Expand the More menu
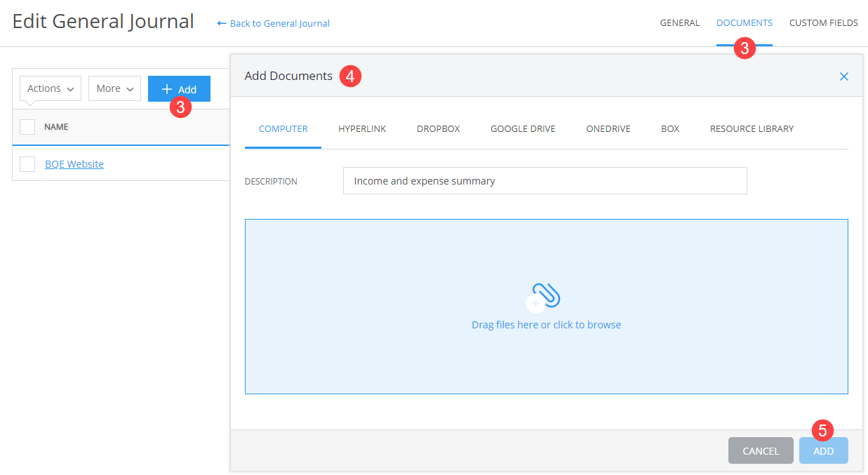Image resolution: width=868 pixels, height=475 pixels. pos(114,88)
